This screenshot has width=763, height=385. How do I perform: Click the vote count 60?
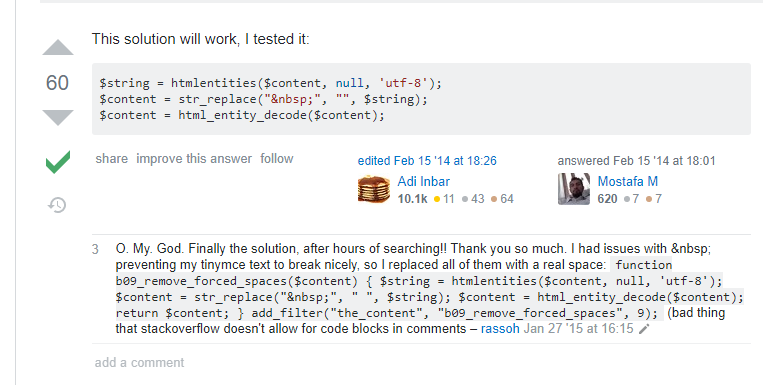tap(57, 83)
